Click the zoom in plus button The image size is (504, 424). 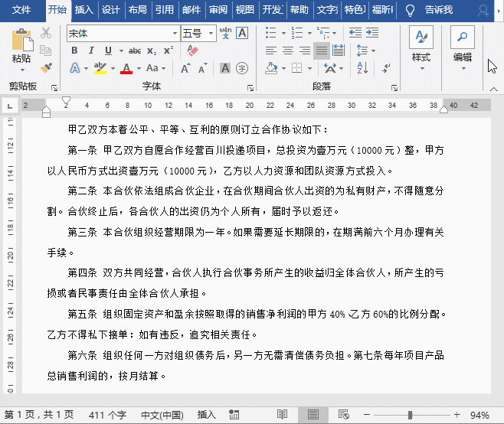pos(457,415)
